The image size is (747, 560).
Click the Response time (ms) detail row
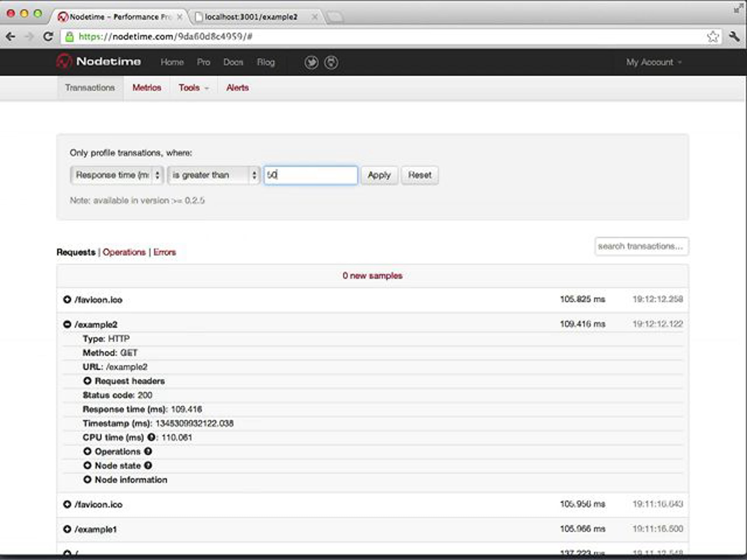pos(373,409)
